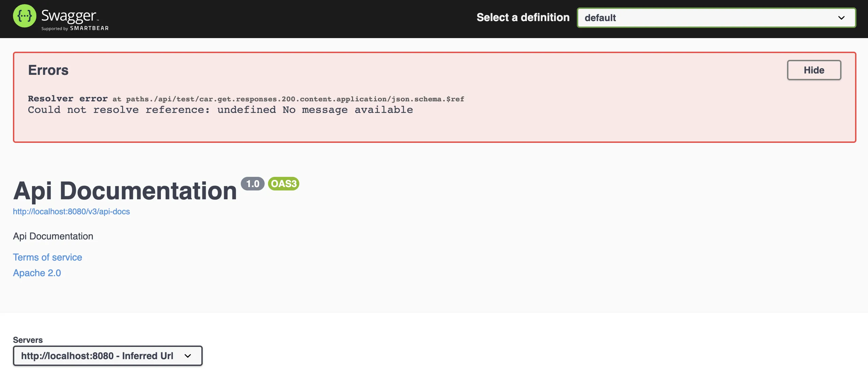Click the Servers label
Screen dimensions: 868x385
point(28,340)
